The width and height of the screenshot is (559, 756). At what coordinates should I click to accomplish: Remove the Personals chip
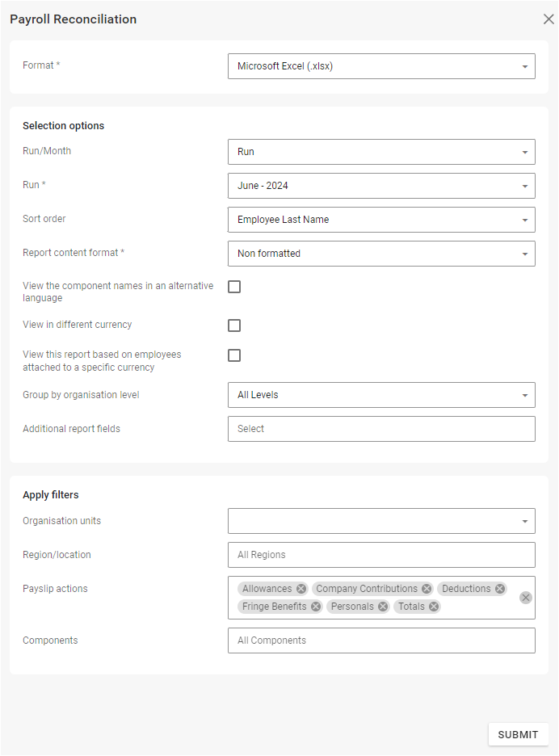click(x=383, y=607)
